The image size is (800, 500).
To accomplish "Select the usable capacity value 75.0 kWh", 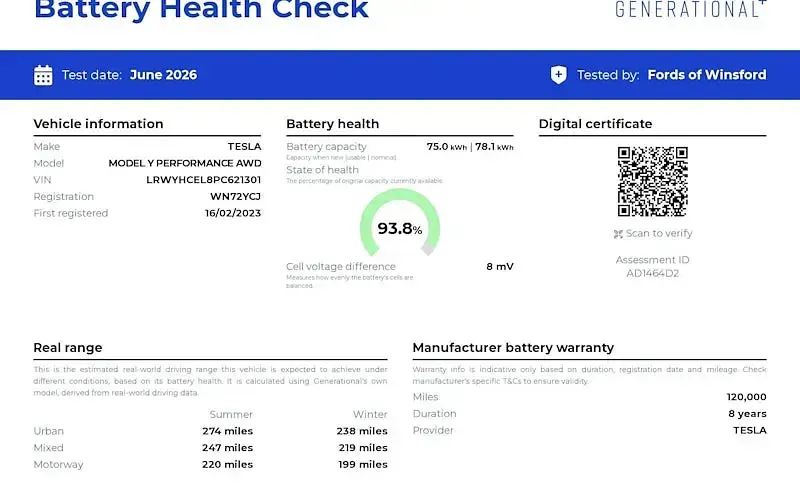I will (446, 147).
